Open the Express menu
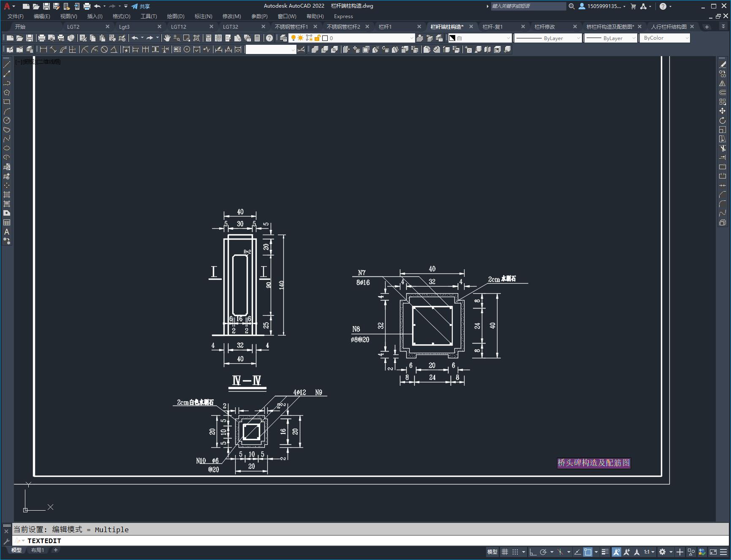 (x=343, y=16)
